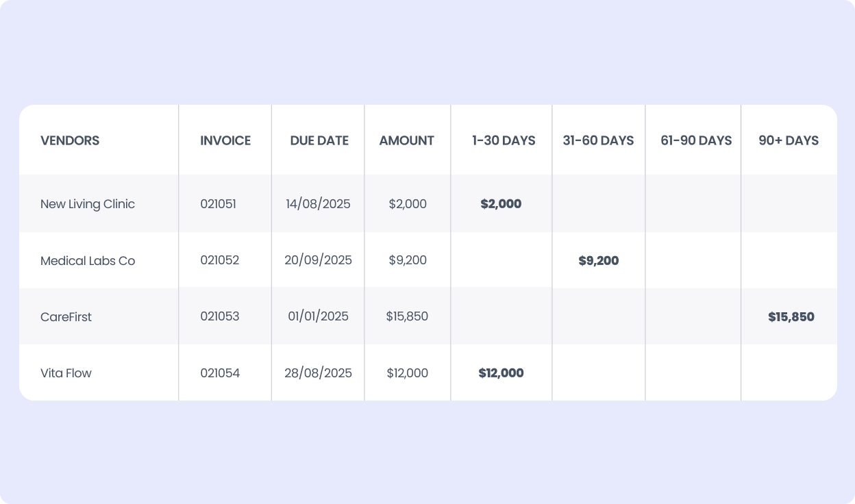Click the 61-90 DAYS column header
The width and height of the screenshot is (855, 504).
(x=696, y=140)
